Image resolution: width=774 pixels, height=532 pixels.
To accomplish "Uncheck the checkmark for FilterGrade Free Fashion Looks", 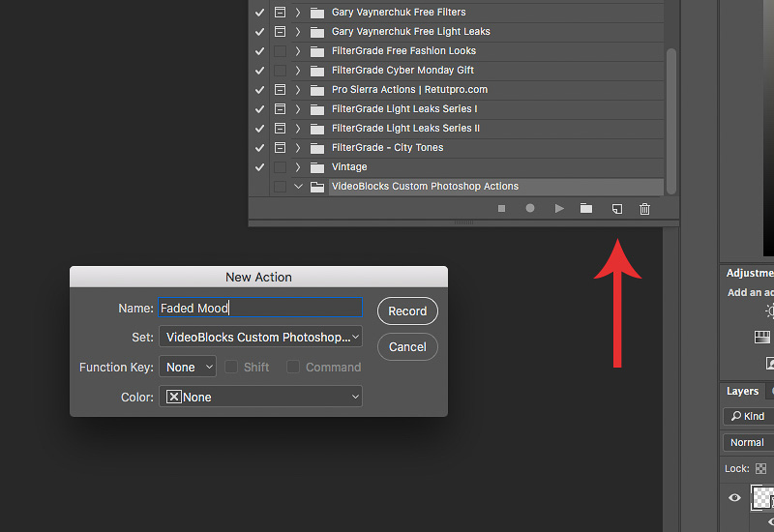I will click(259, 51).
